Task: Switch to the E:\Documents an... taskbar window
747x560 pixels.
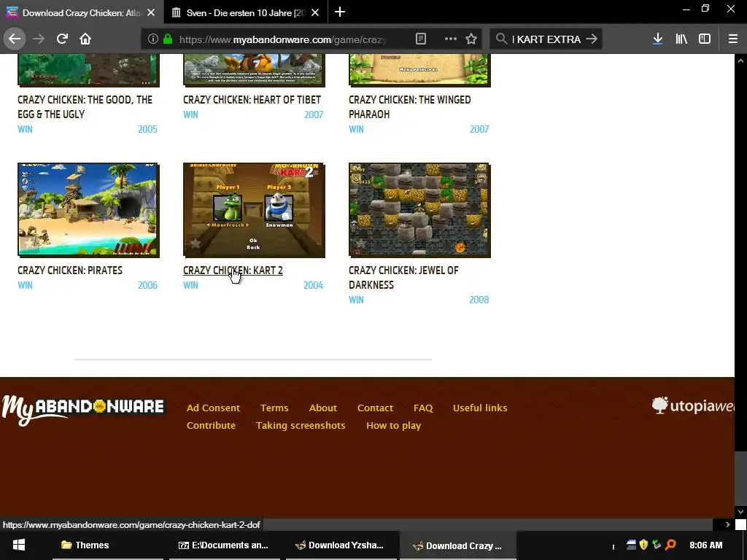Action: pyautogui.click(x=225, y=545)
